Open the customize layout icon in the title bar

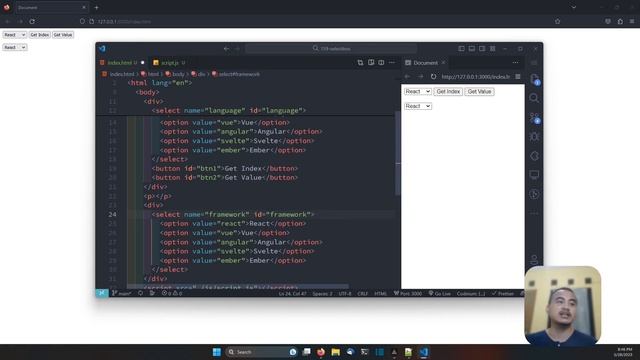[493, 49]
